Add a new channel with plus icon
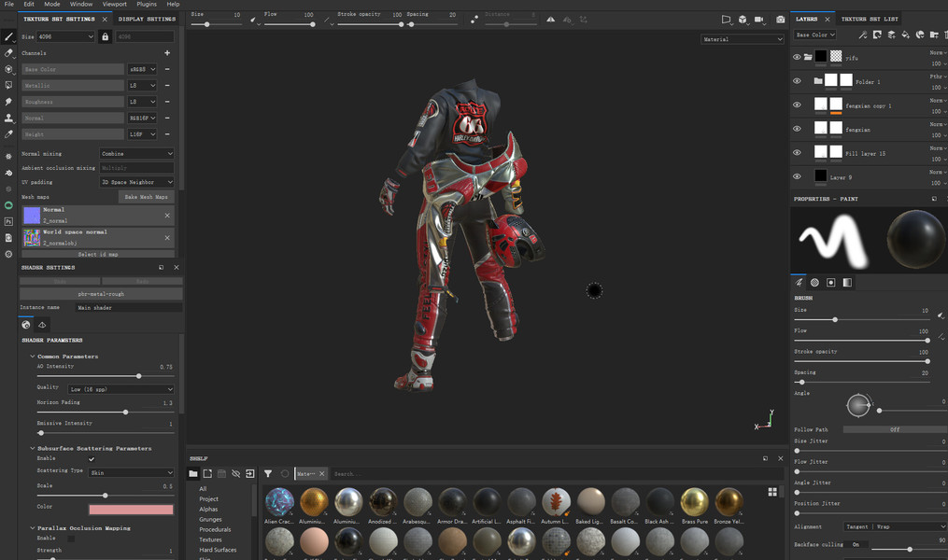This screenshot has width=948, height=560. pyautogui.click(x=167, y=53)
